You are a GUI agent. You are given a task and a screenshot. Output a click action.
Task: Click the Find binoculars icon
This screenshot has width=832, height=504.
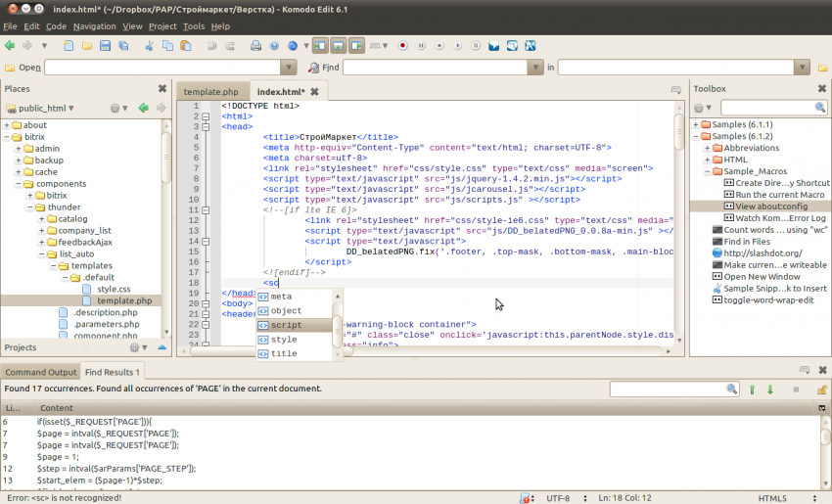313,68
